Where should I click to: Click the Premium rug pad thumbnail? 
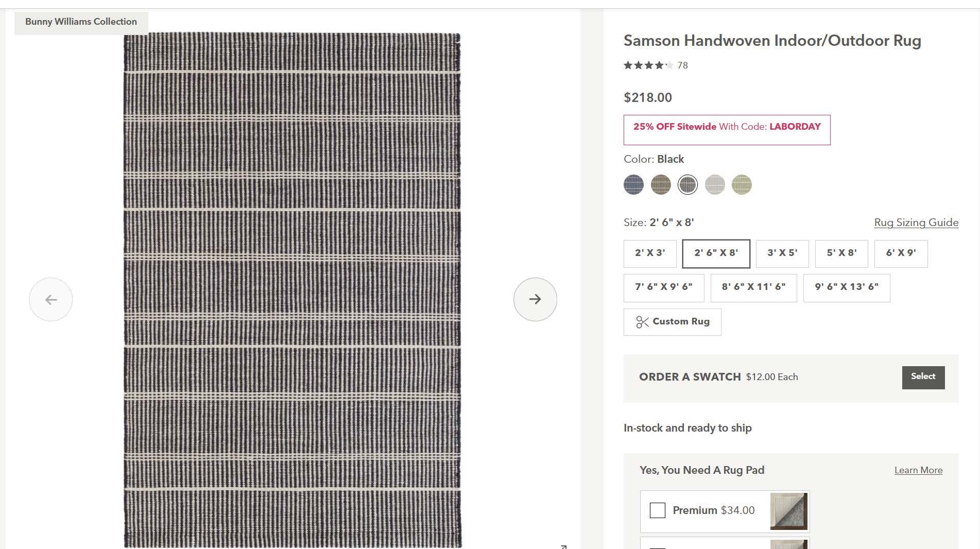(x=788, y=511)
